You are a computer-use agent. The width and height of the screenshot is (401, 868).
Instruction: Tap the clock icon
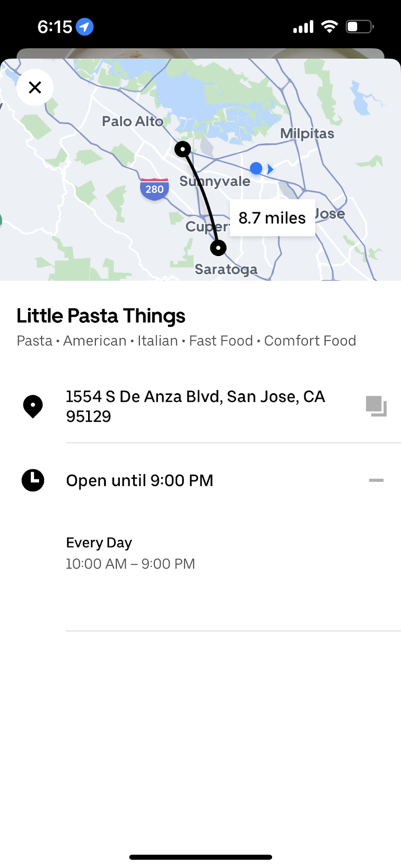(33, 480)
